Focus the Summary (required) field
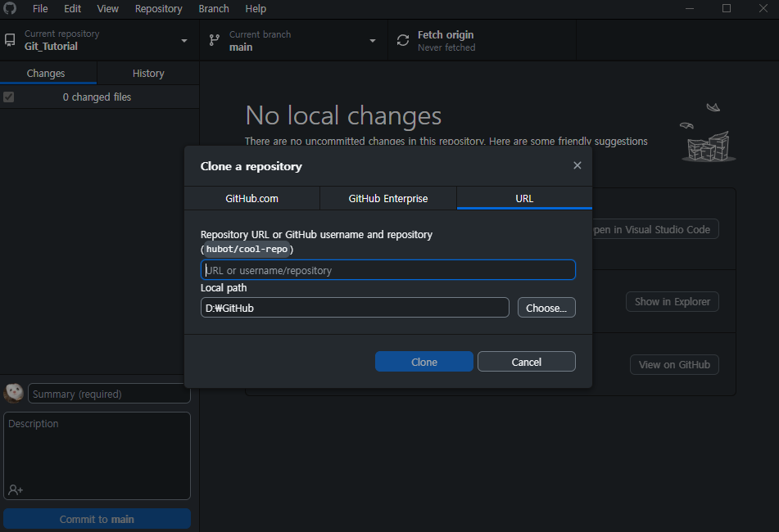The image size is (779, 532). [x=109, y=393]
